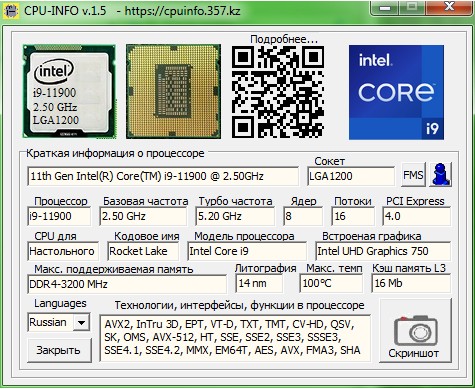Click the Кодовое имя Rocket Lake field
Viewport: 475px width, 389px height.
143,251
